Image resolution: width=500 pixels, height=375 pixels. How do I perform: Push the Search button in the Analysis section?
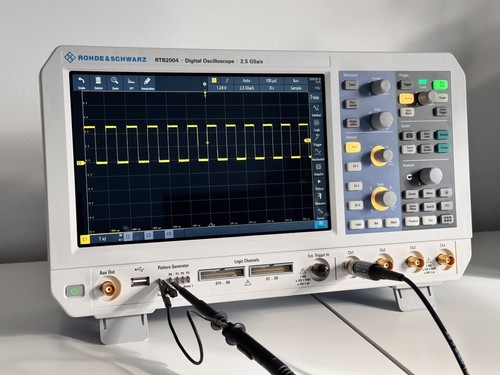pos(430,207)
